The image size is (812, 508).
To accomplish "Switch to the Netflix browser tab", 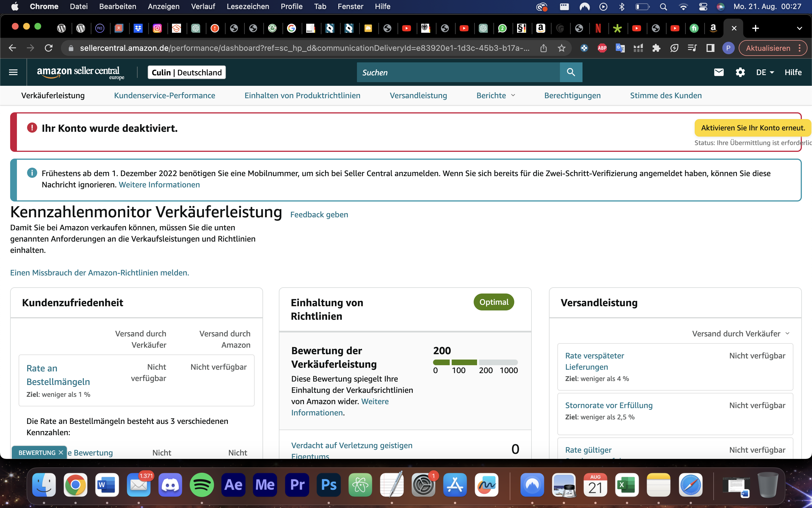I will click(x=598, y=28).
